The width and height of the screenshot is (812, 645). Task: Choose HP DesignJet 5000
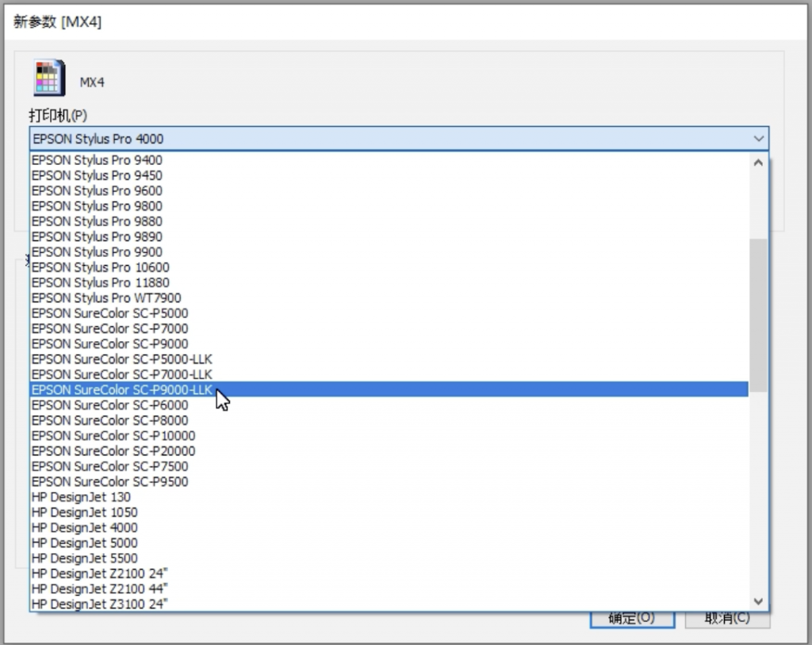[389, 543]
